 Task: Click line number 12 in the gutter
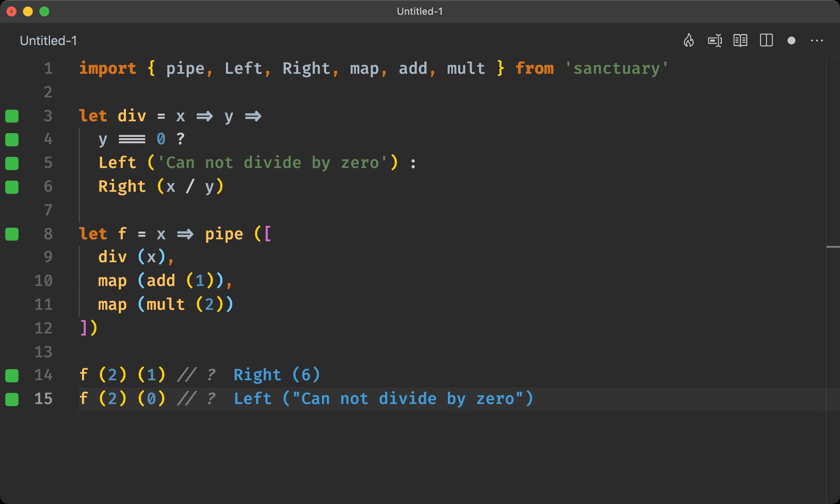click(43, 328)
